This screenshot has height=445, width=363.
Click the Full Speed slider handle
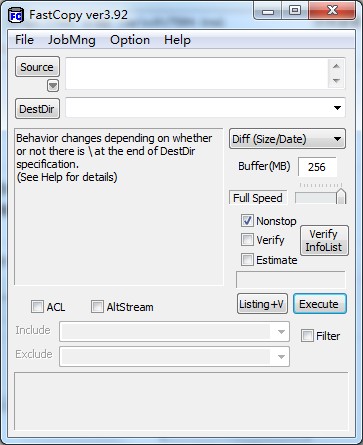(341, 196)
